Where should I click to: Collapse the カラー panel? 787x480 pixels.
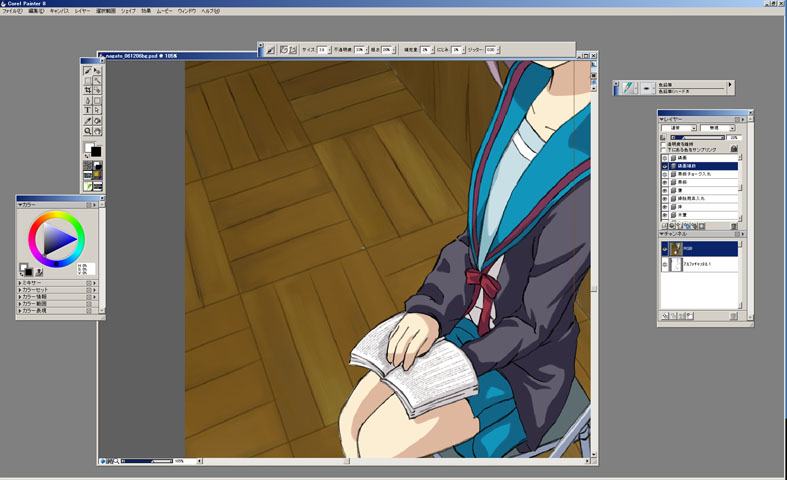(20, 205)
